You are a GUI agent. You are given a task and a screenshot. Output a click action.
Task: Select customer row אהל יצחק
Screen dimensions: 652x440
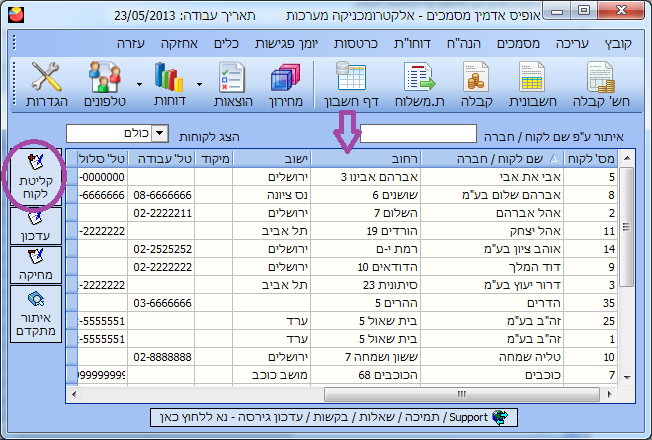341,231
